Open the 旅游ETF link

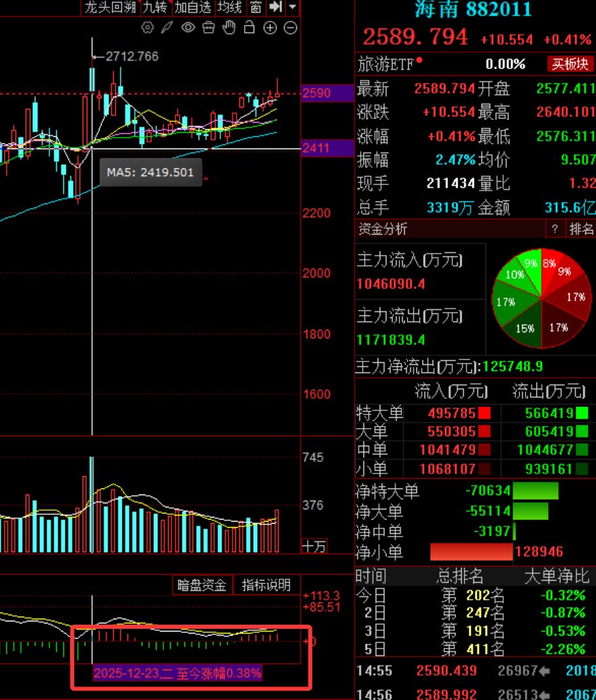coord(385,64)
